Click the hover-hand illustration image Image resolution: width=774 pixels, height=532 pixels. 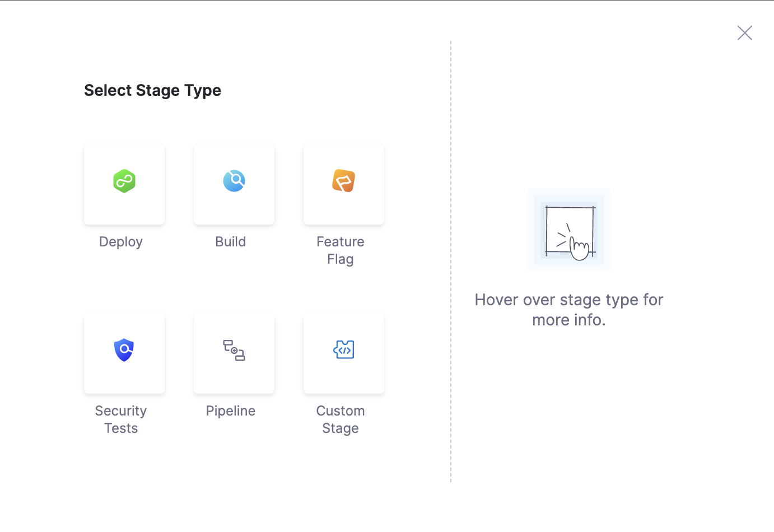tap(569, 230)
